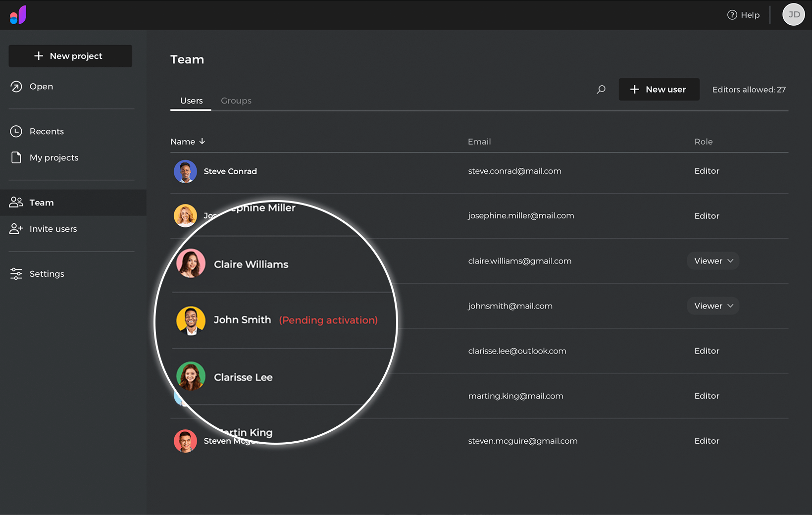812x515 pixels.
Task: Click the search magnifier icon
Action: click(x=601, y=90)
